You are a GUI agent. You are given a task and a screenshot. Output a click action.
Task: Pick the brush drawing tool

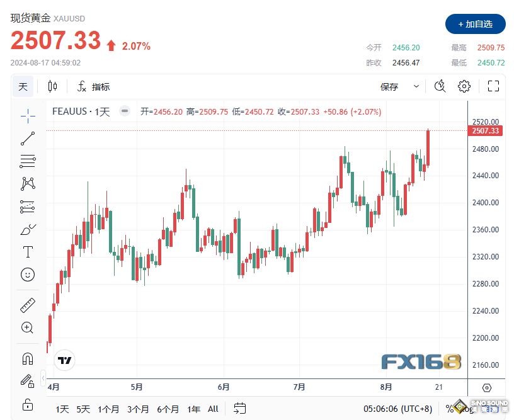tap(28, 230)
